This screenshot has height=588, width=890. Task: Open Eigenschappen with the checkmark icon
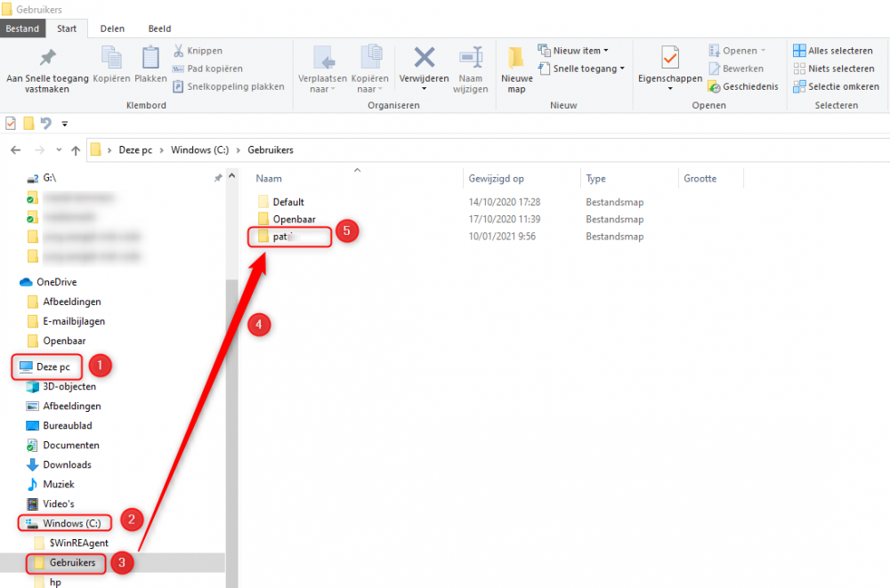pyautogui.click(x=670, y=58)
